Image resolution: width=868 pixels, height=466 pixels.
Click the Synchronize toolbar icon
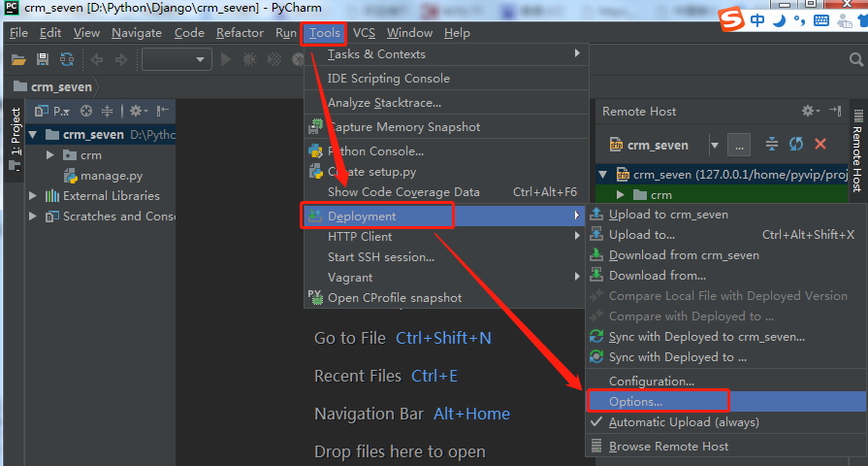pyautogui.click(x=67, y=59)
